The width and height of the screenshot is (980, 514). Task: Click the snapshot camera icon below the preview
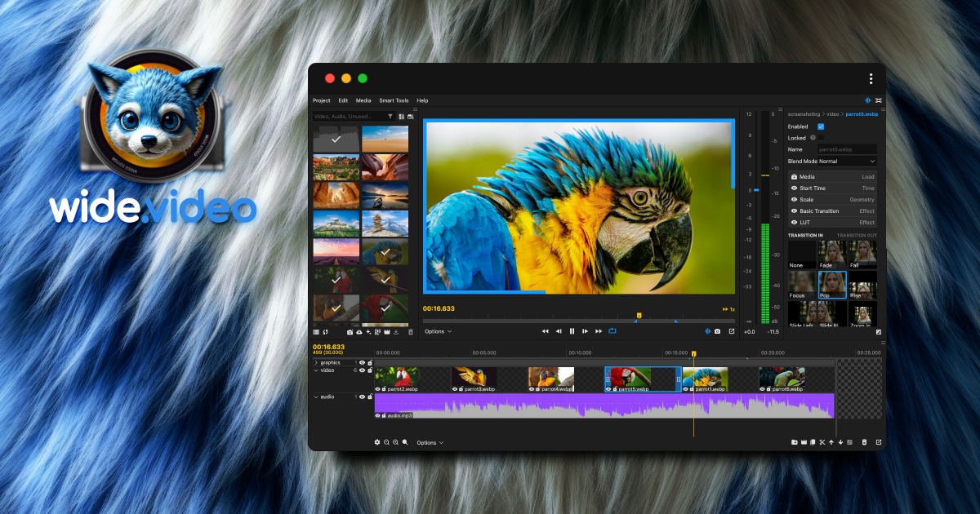pyautogui.click(x=717, y=331)
